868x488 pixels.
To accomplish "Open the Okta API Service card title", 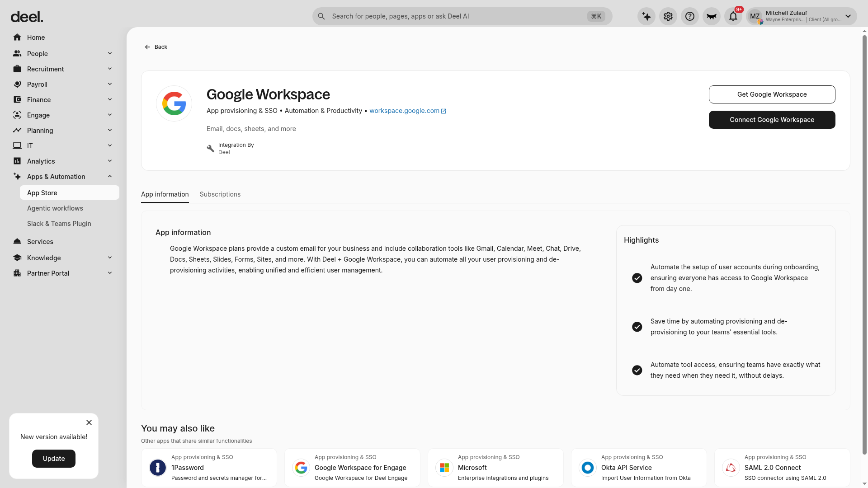I will pyautogui.click(x=627, y=468).
